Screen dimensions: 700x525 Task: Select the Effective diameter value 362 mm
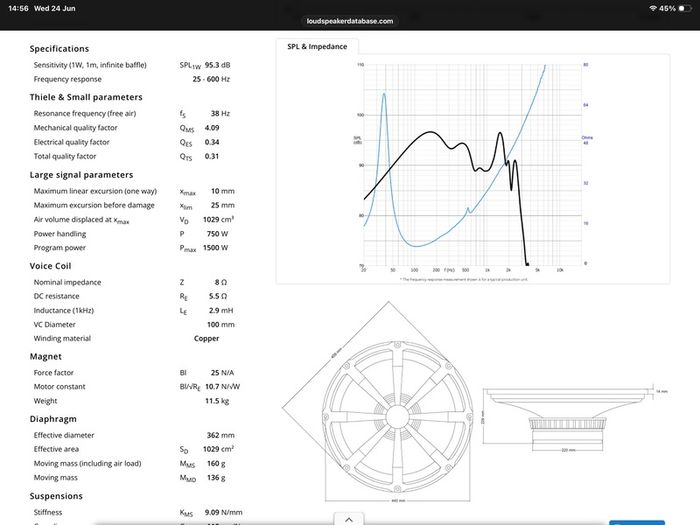pyautogui.click(x=221, y=435)
